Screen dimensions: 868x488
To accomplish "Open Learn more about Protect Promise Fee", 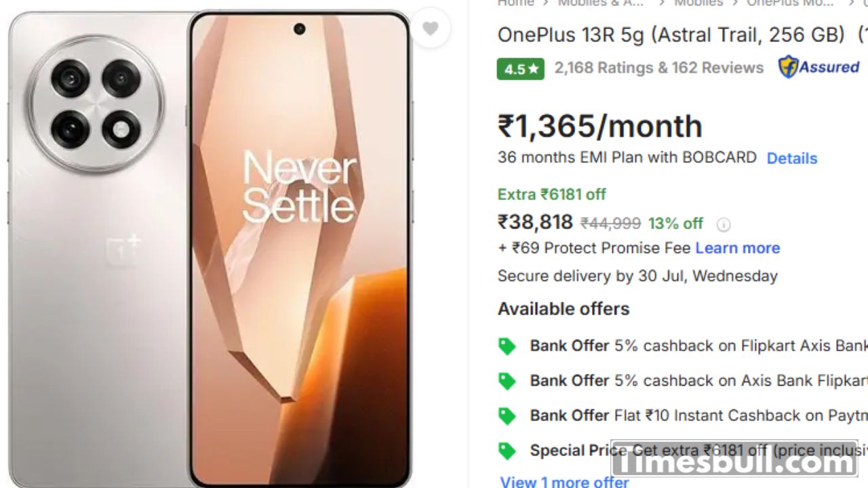I will coord(738,248).
